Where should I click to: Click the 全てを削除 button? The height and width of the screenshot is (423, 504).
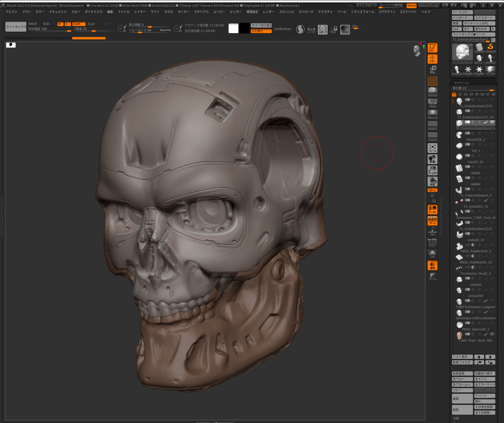tap(485, 412)
